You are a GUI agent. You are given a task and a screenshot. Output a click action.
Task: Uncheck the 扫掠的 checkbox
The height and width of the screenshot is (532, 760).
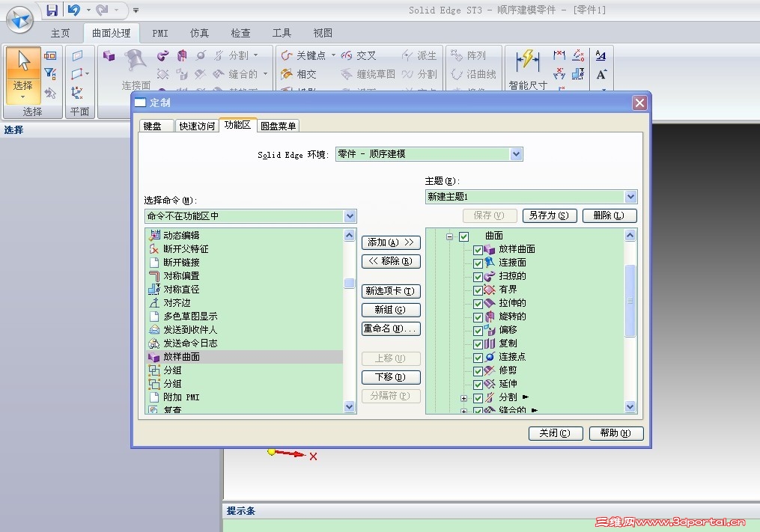coord(478,277)
